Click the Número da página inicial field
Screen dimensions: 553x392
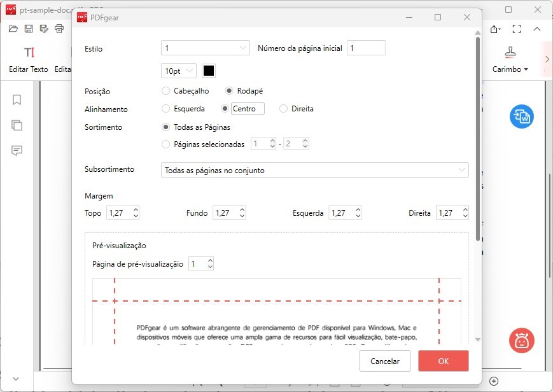pyautogui.click(x=366, y=48)
